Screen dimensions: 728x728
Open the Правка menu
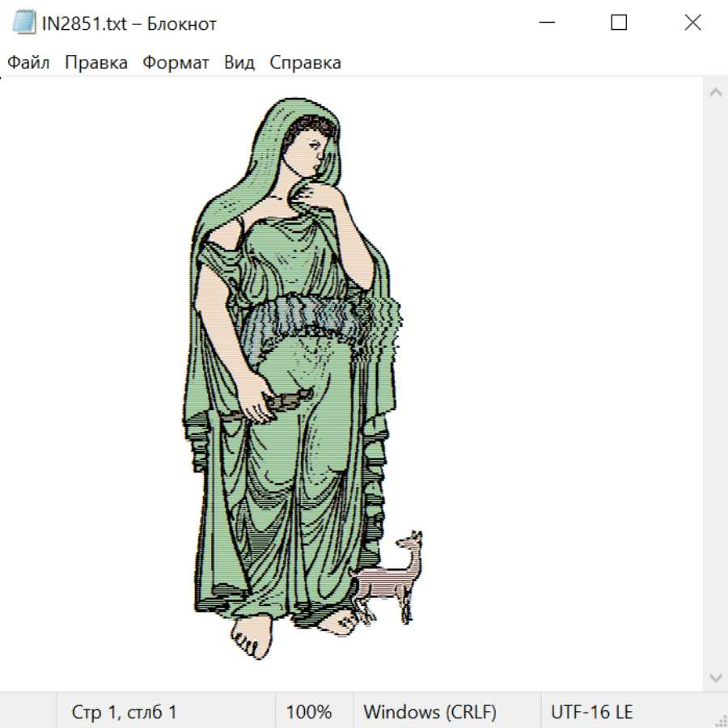(96, 63)
